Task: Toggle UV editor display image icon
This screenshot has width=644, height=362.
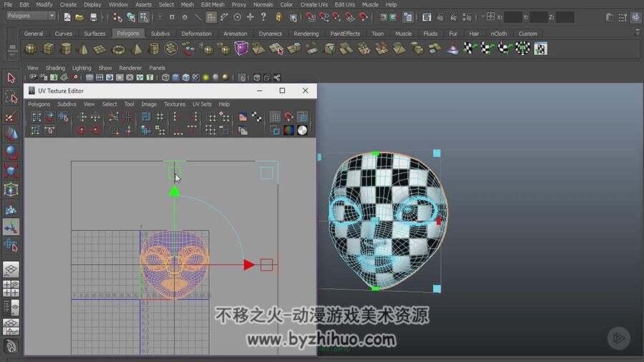Action: click(243, 117)
